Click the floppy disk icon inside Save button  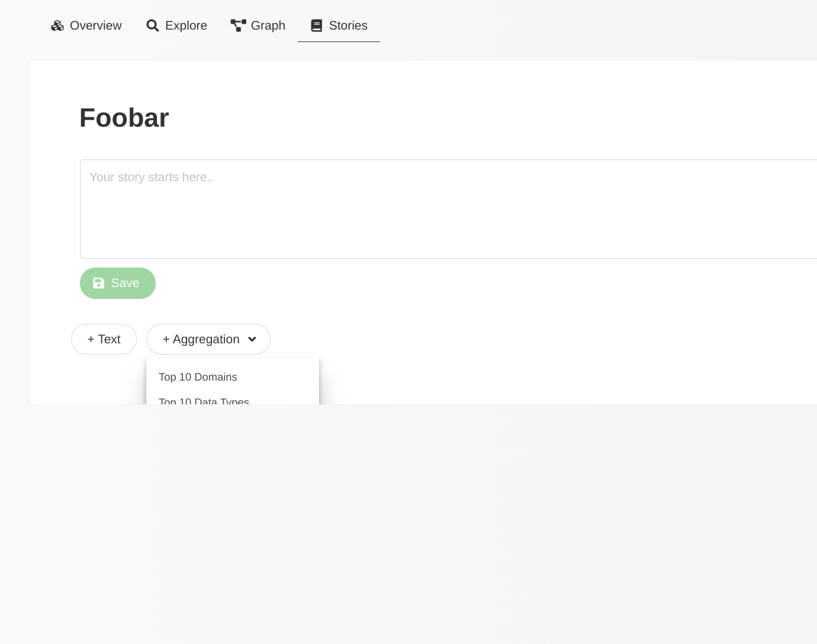[99, 283]
